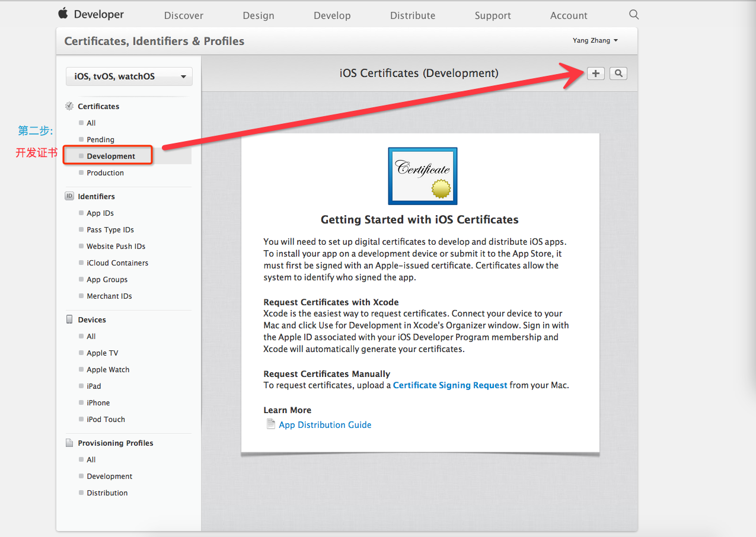Click the Request Certificates with Xcode heading
This screenshot has width=756, height=537.
click(331, 302)
